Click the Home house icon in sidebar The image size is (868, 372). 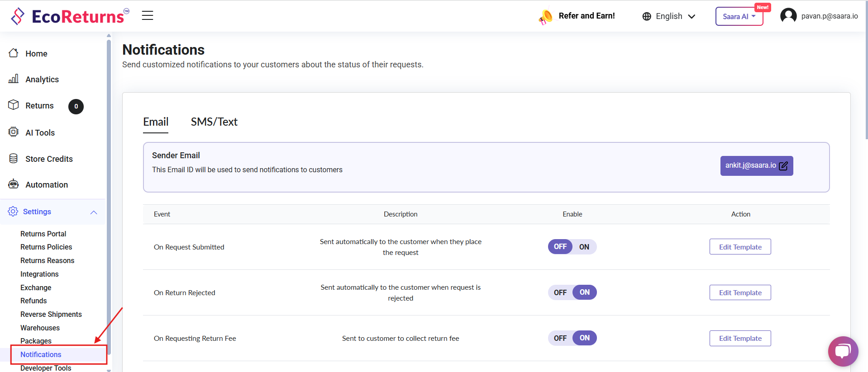[14, 53]
